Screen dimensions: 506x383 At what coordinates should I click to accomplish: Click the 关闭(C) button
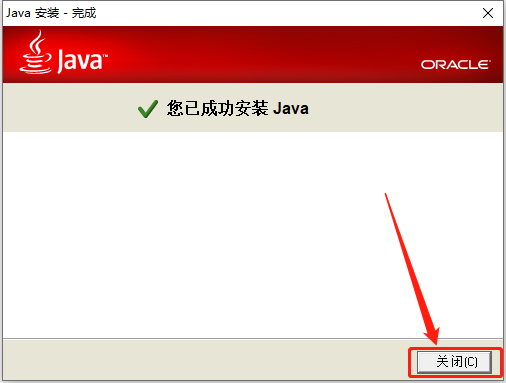click(x=454, y=362)
